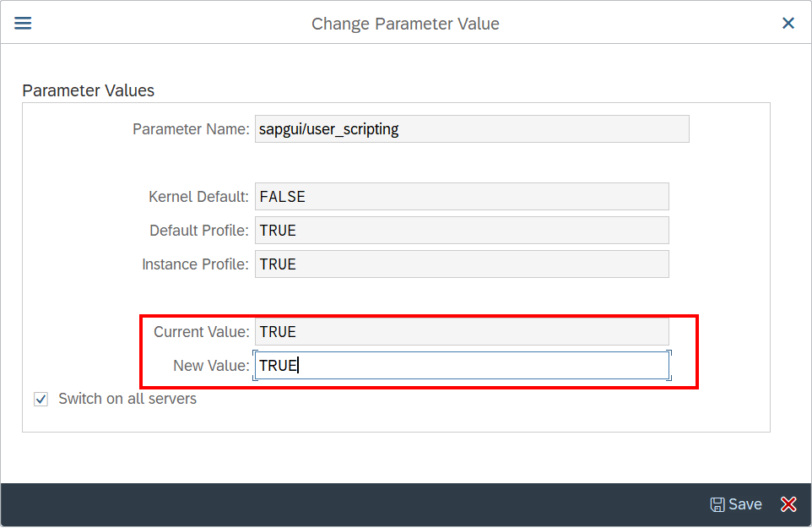Select the Current Value field showing TRUE
The width and height of the screenshot is (812, 528).
click(x=461, y=332)
